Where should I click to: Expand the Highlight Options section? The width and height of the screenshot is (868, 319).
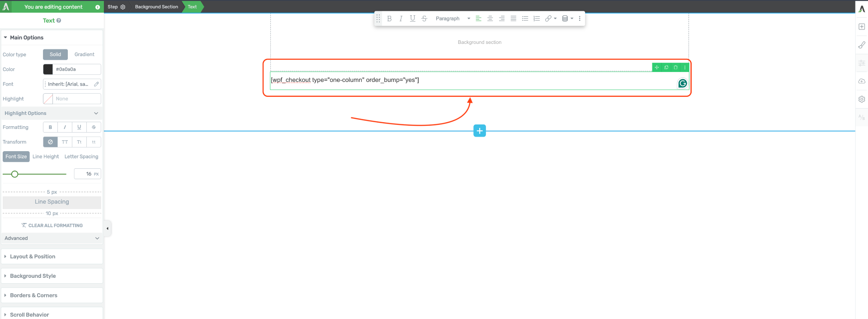(52, 113)
